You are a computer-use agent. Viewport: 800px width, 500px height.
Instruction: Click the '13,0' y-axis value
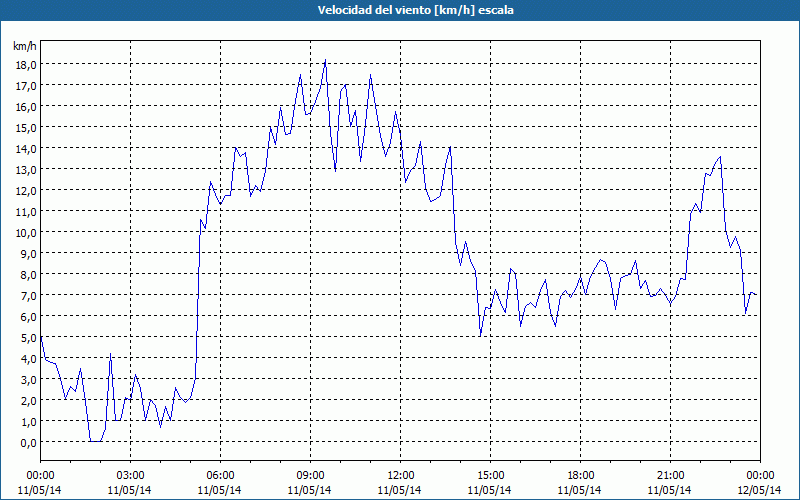pyautogui.click(x=28, y=169)
